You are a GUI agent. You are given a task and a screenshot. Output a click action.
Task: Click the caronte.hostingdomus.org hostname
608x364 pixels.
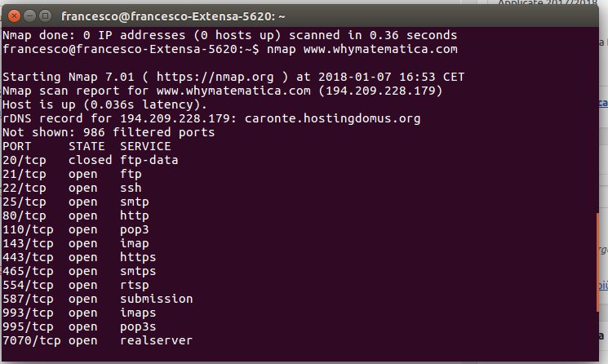pyautogui.click(x=332, y=118)
